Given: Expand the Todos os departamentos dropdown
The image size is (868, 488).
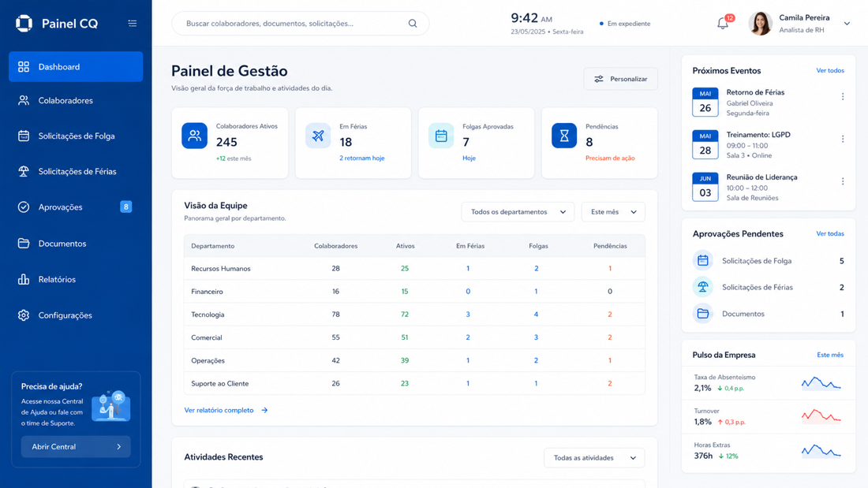Looking at the screenshot, I should pos(518,212).
